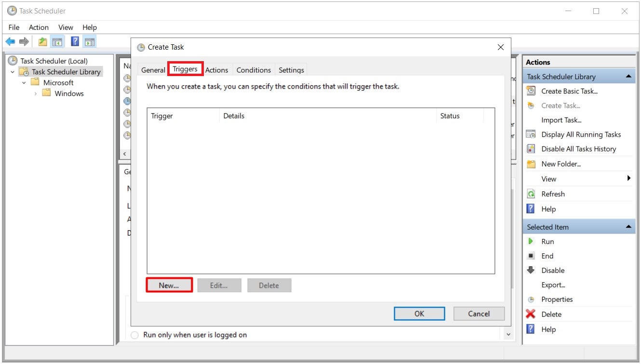Close the Create Task dialog
Screen dimensions: 641x364
pyautogui.click(x=501, y=47)
